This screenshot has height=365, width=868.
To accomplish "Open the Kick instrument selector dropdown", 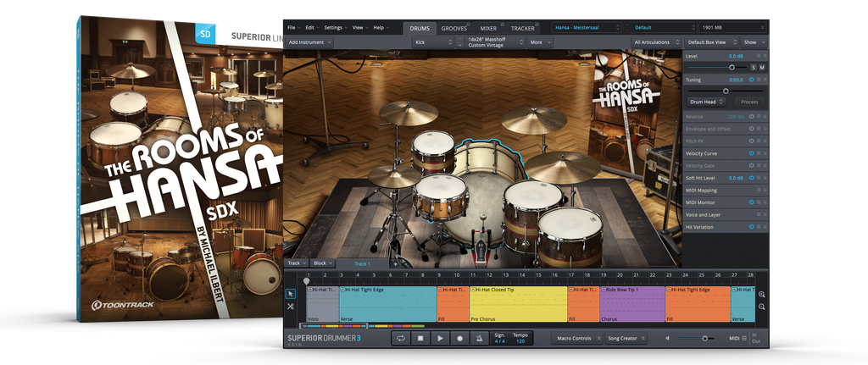I will pos(433,42).
